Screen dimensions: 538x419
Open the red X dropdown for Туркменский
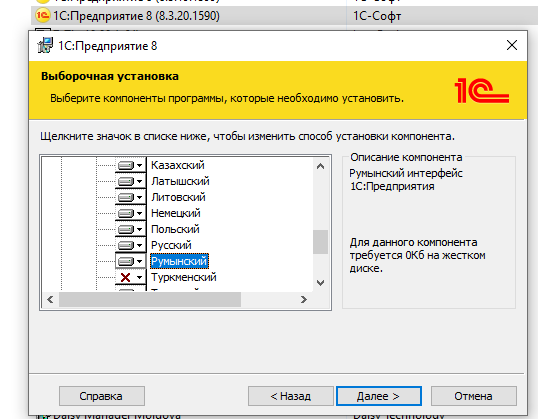click(130, 277)
